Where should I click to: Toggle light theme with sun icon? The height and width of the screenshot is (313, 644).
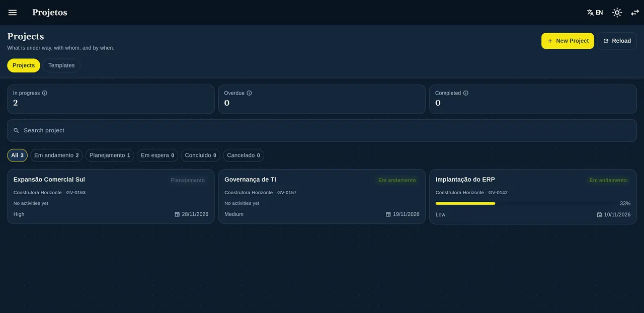(x=617, y=13)
